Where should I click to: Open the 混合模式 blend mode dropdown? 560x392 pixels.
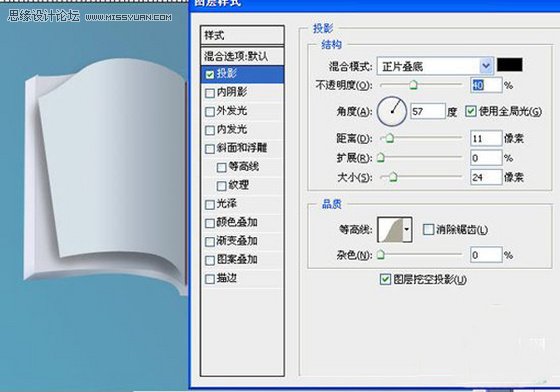tap(435, 66)
